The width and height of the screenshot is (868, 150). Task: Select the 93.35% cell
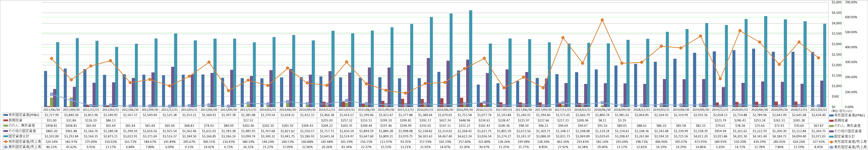click(406, 142)
